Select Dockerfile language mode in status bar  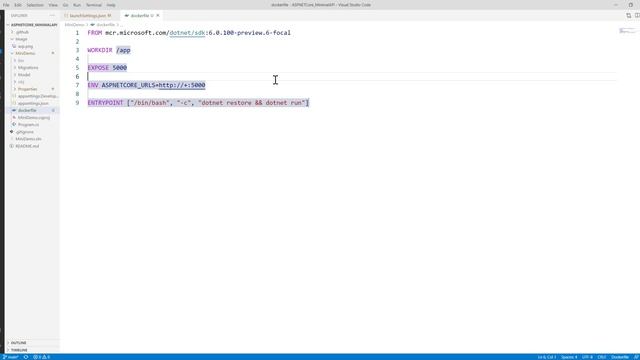pos(620,357)
